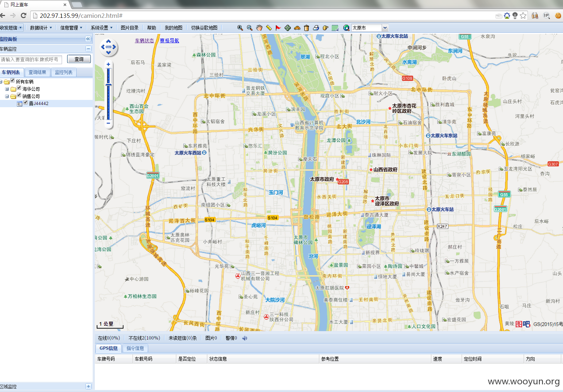Reload the page with the refresh button
Screen dimensions: 563x392
(24, 15)
